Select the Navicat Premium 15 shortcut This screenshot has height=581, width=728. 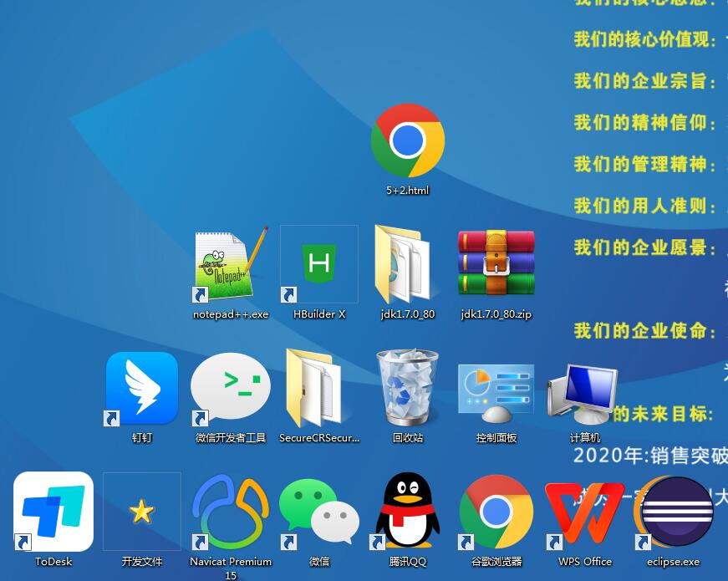coord(231,512)
